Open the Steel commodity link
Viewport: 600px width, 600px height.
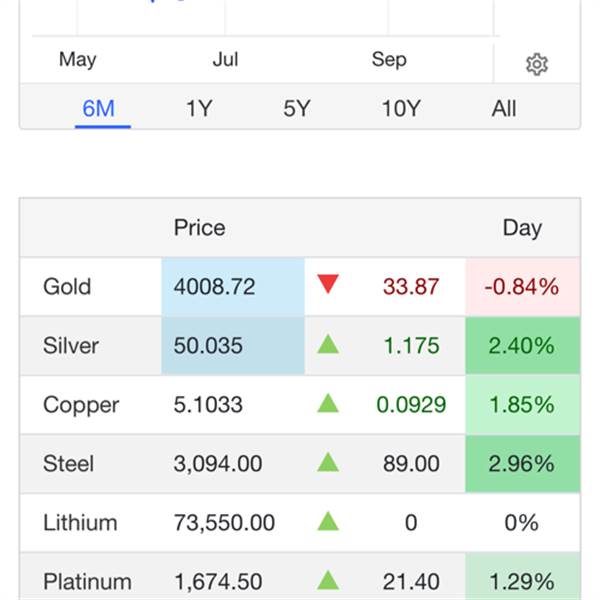coord(68,464)
